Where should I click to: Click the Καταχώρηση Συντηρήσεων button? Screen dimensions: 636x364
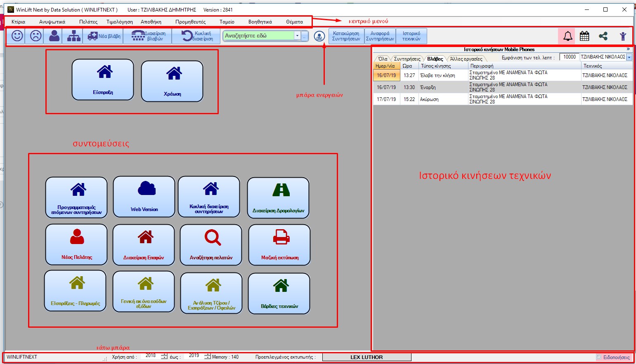[x=346, y=36]
